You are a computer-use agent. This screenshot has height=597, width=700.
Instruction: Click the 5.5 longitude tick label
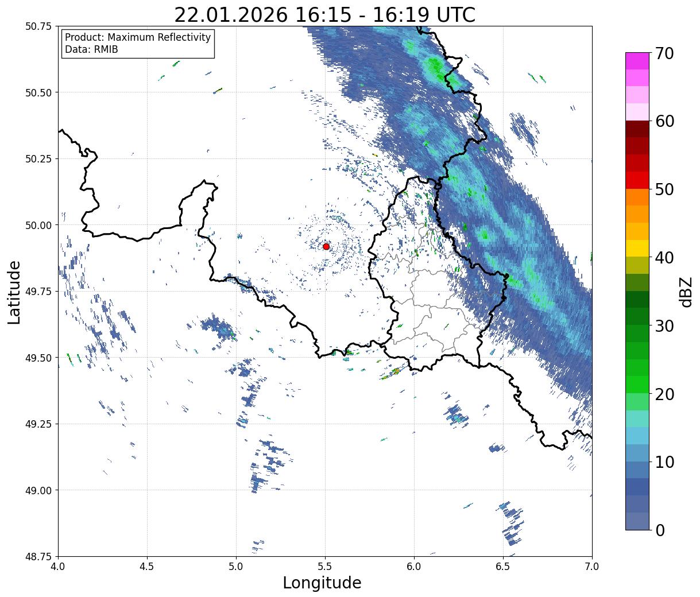click(325, 567)
